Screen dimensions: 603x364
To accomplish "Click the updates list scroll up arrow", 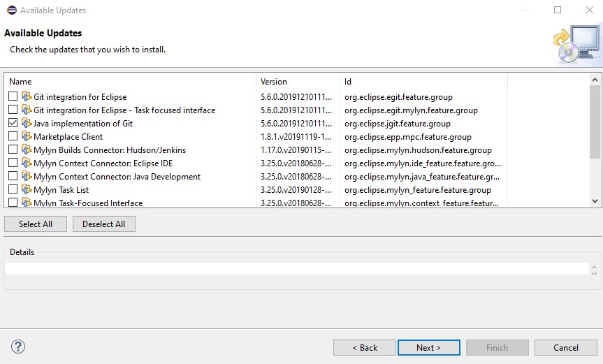I will pos(595,80).
